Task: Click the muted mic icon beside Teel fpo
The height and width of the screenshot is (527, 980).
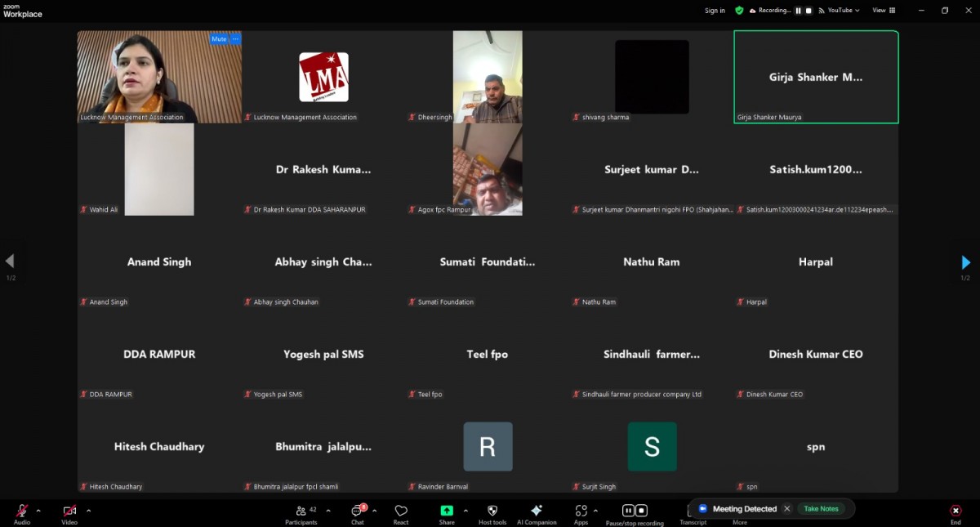Action: click(412, 395)
